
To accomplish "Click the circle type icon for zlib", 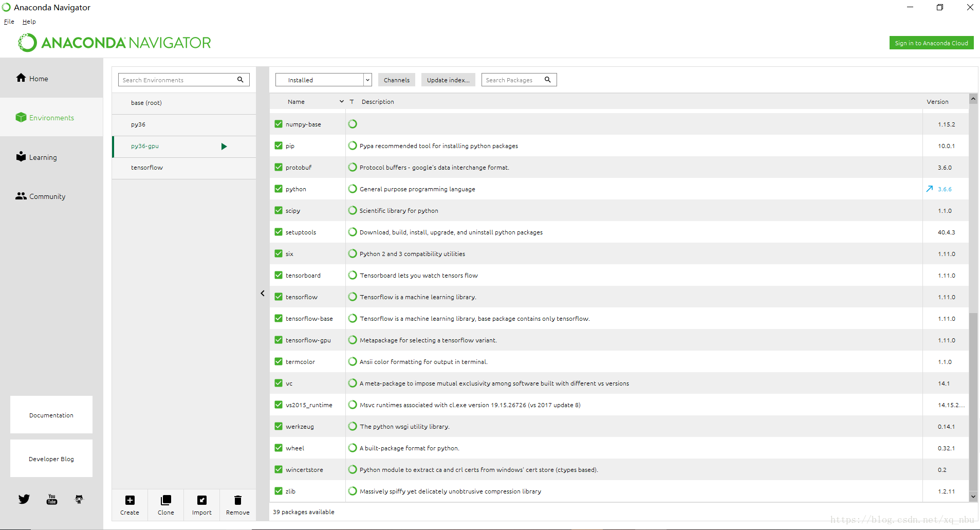I will 353,491.
